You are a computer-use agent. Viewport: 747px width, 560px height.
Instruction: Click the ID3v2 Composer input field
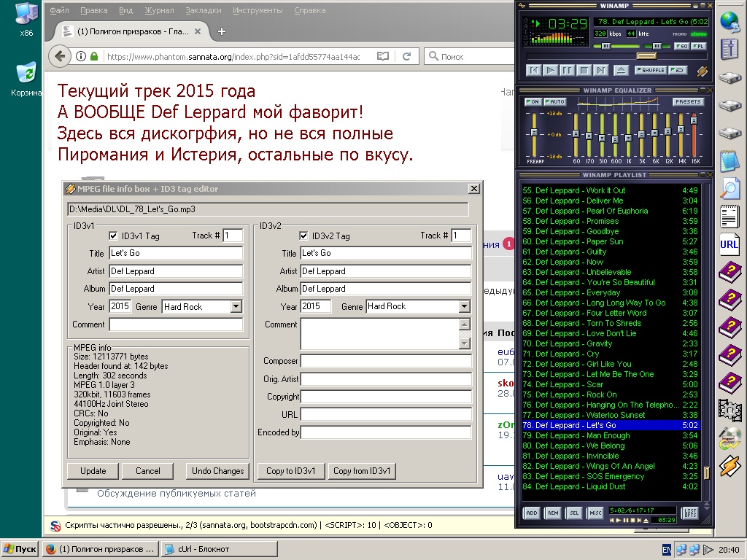pyautogui.click(x=386, y=361)
